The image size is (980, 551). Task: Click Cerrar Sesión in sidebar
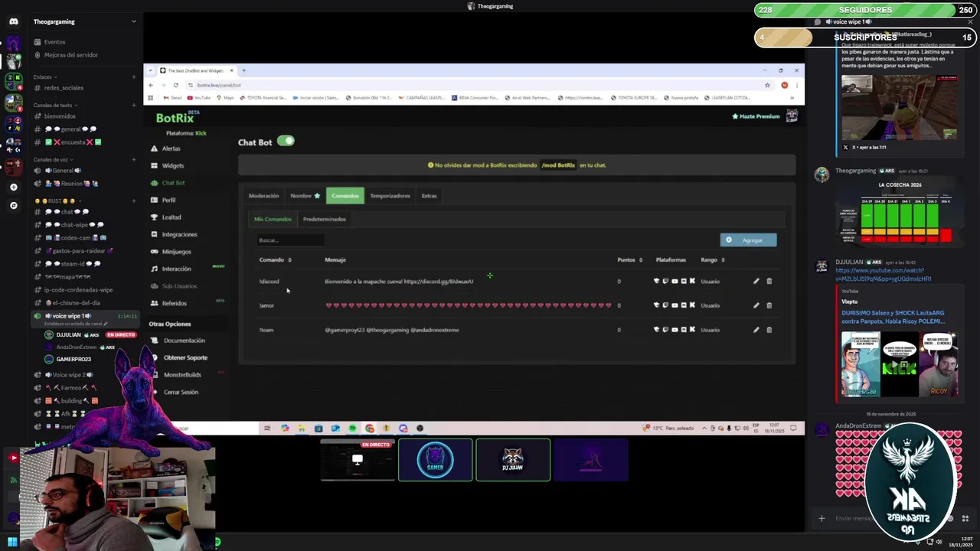pos(181,392)
